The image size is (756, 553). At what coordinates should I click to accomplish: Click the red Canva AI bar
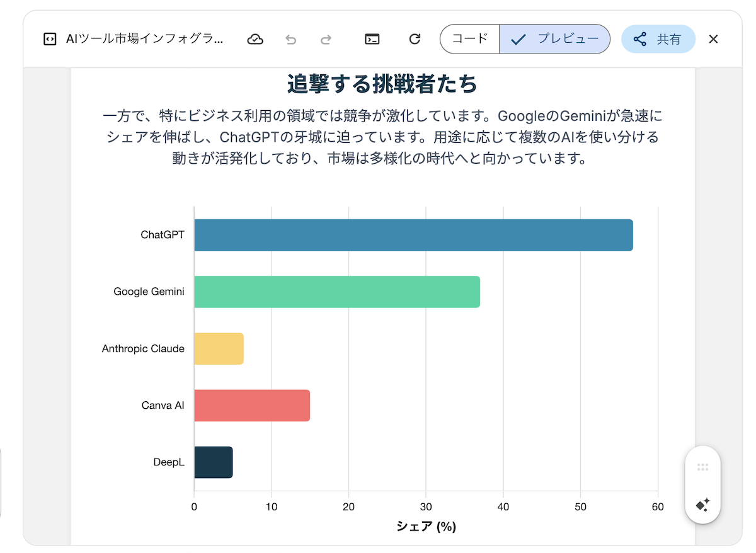click(x=252, y=405)
